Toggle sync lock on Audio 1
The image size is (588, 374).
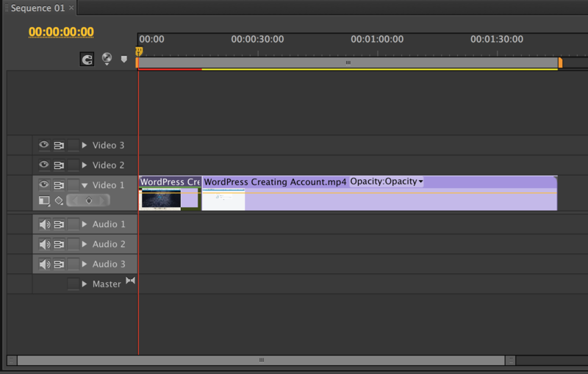pos(59,224)
